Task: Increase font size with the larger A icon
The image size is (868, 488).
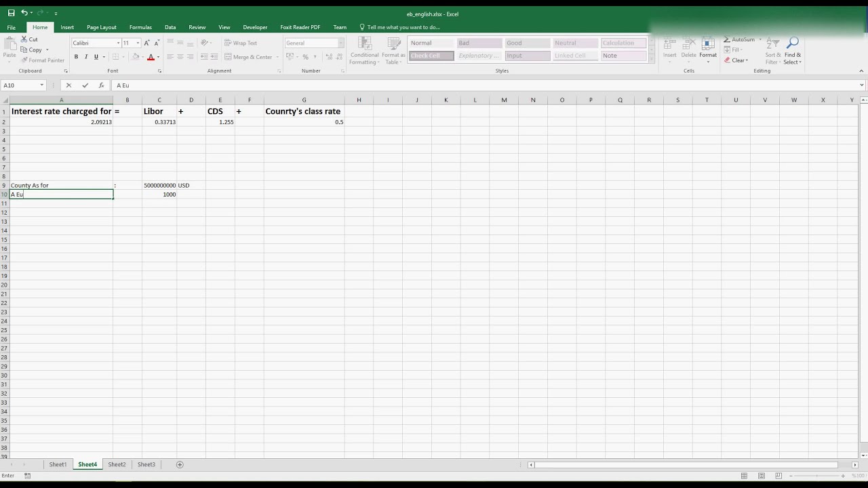Action: pyautogui.click(x=146, y=43)
